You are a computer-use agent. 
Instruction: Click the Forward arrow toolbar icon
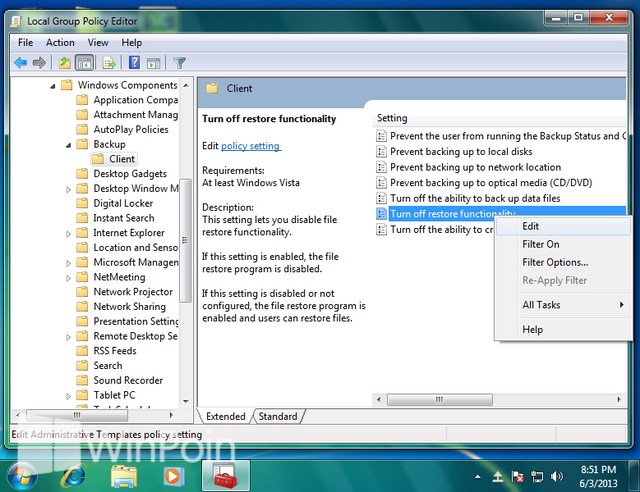coord(39,62)
